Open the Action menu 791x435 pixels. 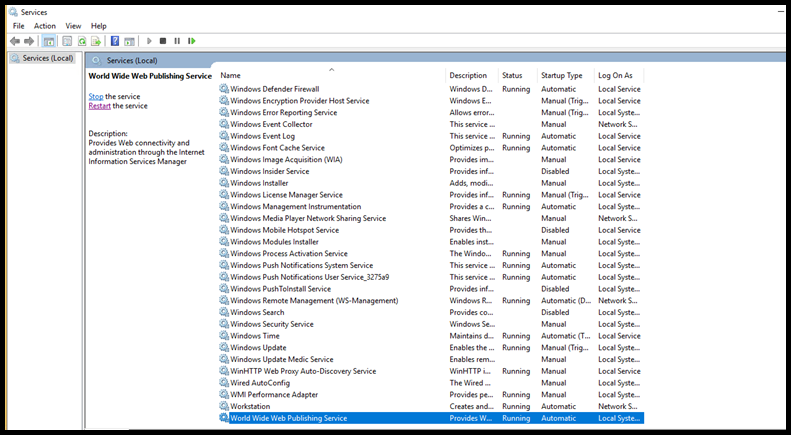[x=45, y=26]
